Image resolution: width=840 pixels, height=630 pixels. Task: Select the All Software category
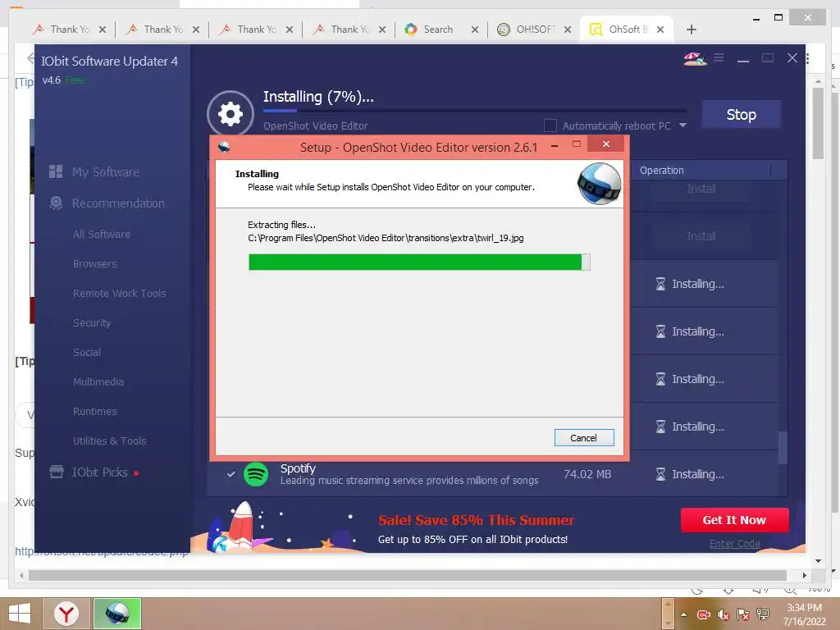[102, 234]
